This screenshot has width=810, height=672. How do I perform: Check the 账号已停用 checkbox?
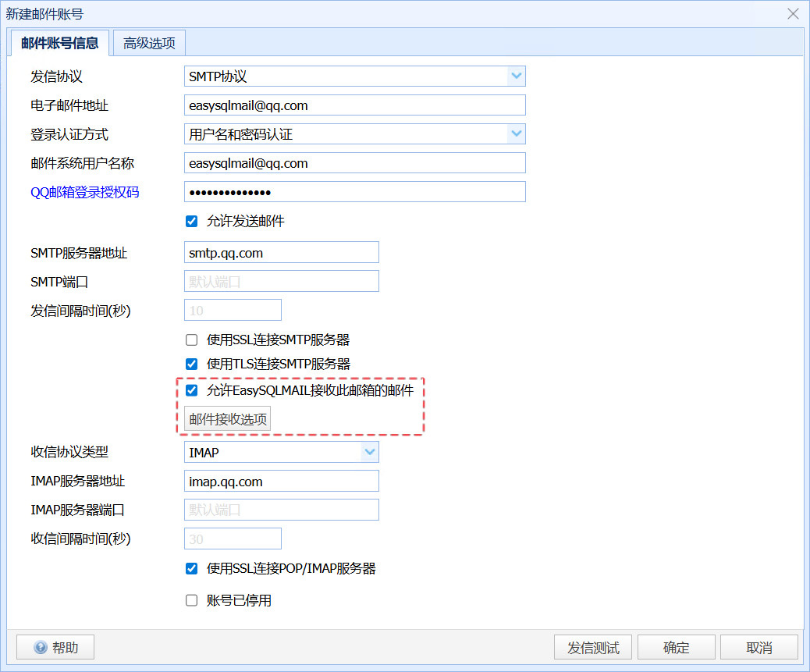click(191, 599)
